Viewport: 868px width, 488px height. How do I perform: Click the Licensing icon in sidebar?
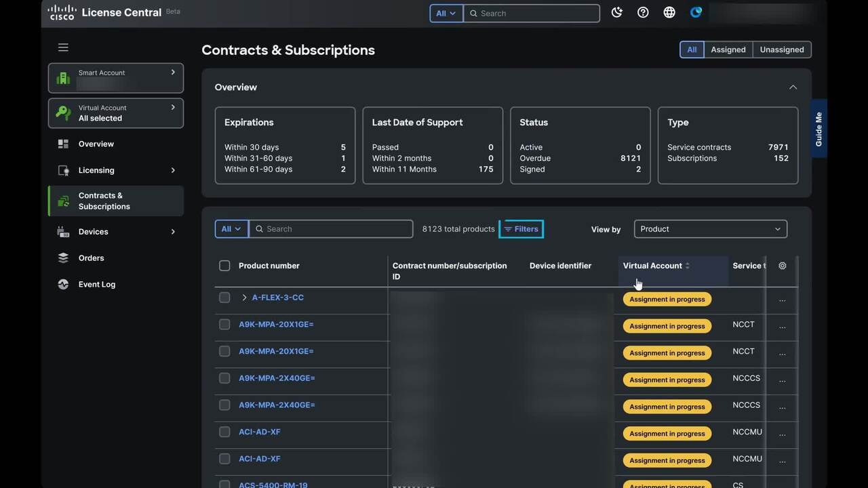(63, 170)
